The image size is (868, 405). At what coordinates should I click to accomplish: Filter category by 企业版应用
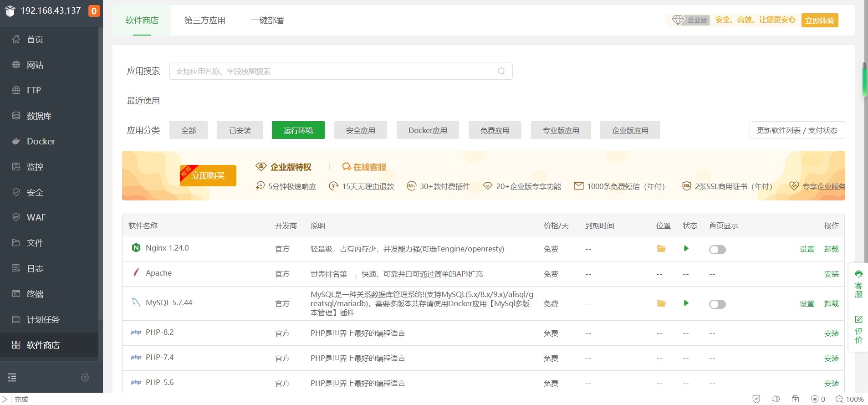[630, 130]
